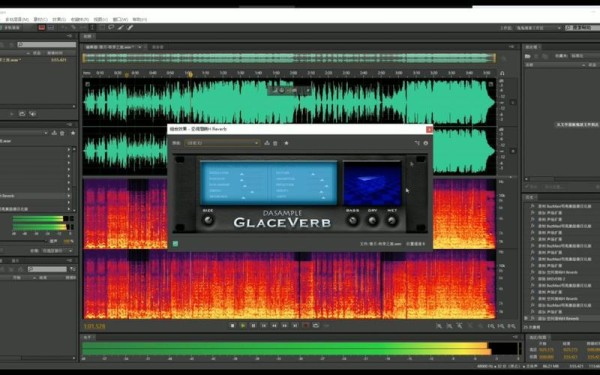The width and height of the screenshot is (600, 375).
Task: Click the GlaceVerb WET knob
Action: tap(391, 220)
